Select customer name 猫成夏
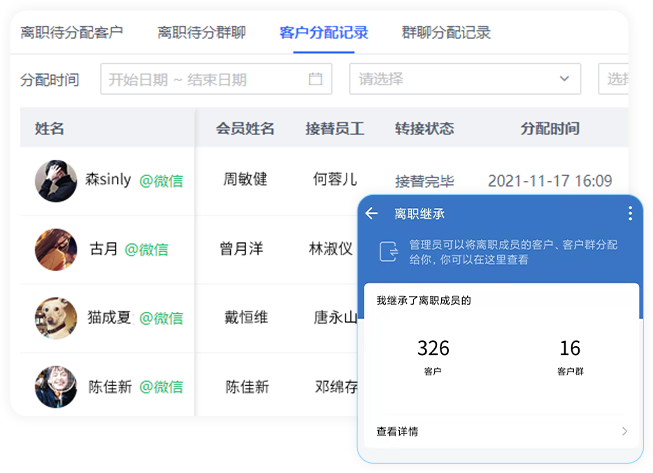Image resolution: width=653 pixels, height=473 pixels. pyautogui.click(x=109, y=317)
